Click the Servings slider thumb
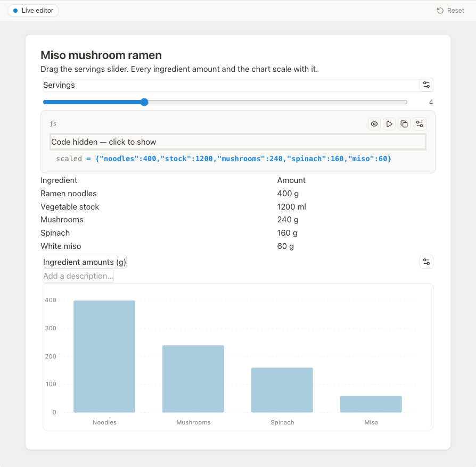 pyautogui.click(x=144, y=102)
